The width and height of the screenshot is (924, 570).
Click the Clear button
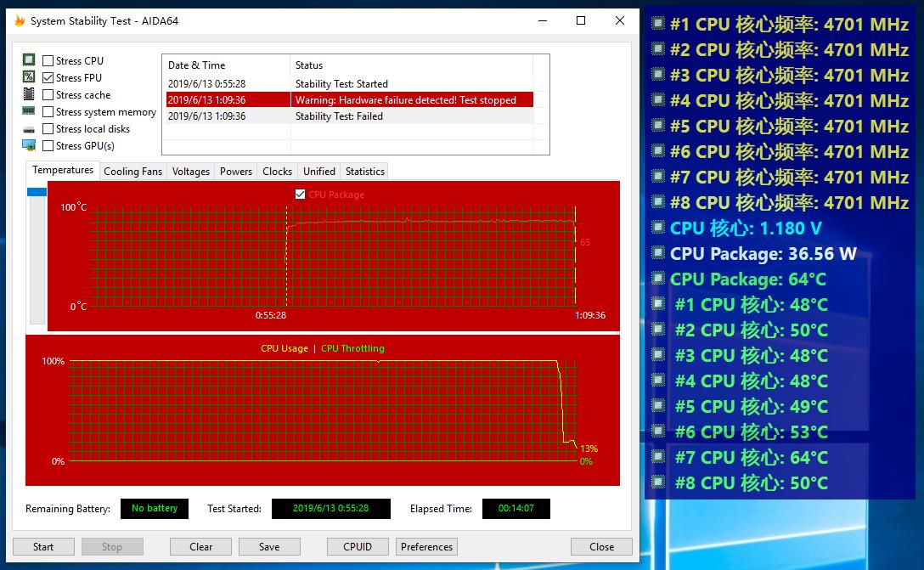(201, 546)
